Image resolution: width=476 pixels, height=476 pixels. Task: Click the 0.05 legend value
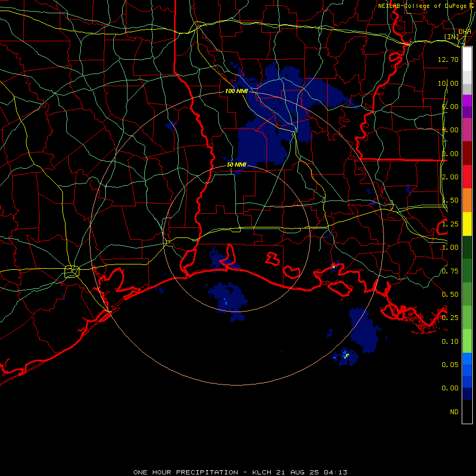450,365
